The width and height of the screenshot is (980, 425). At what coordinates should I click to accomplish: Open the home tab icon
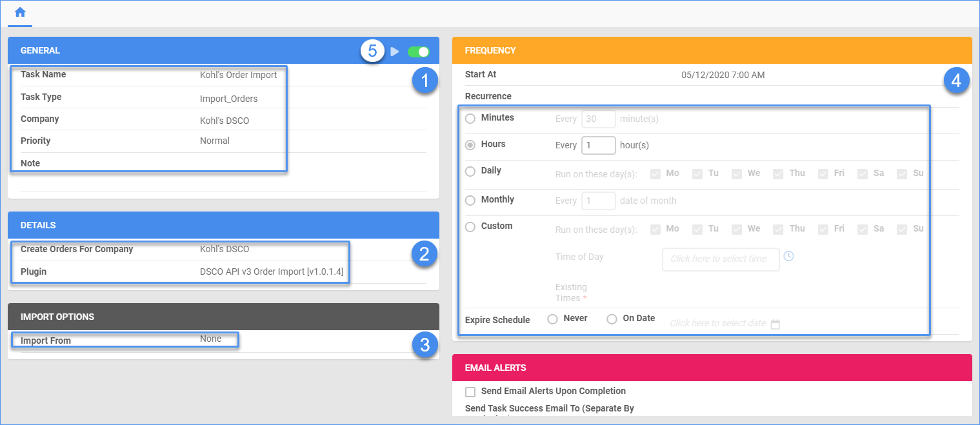tap(20, 12)
